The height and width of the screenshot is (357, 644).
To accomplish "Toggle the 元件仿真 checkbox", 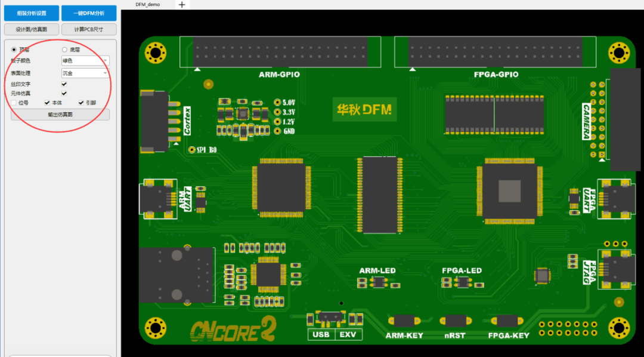I will tap(64, 93).
